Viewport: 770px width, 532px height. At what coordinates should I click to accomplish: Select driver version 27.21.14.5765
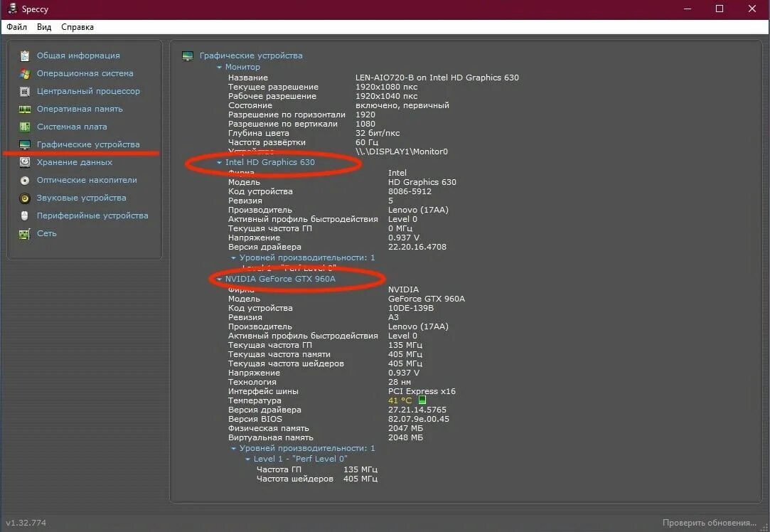tap(417, 410)
